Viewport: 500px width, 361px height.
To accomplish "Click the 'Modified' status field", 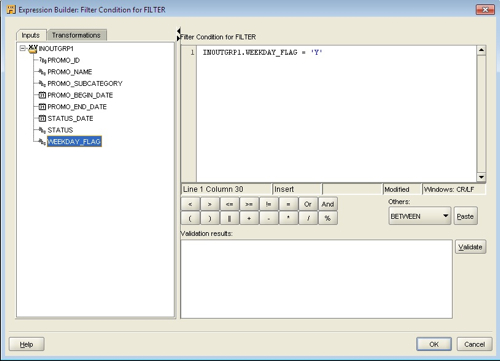I will pyautogui.click(x=402, y=189).
